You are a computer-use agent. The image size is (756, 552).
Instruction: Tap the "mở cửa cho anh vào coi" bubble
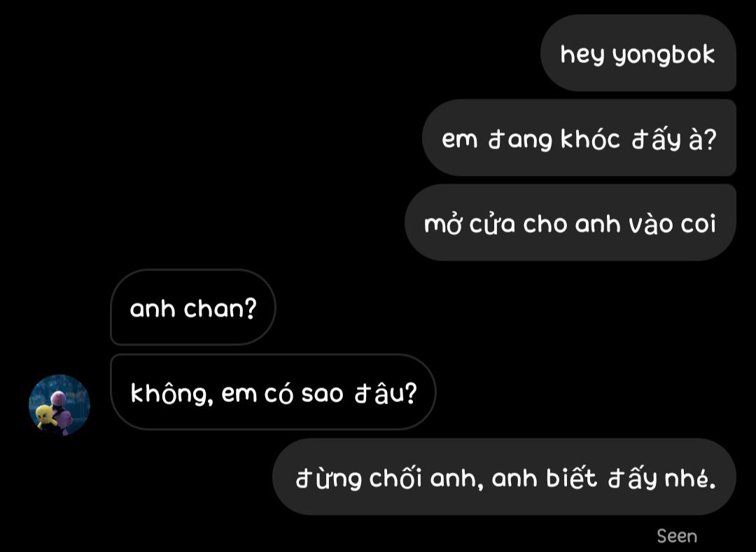tap(570, 223)
